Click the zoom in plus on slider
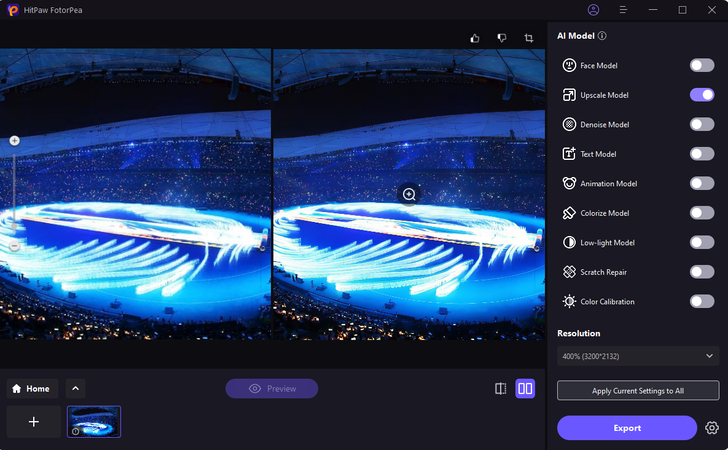The width and height of the screenshot is (728, 450). coord(14,141)
